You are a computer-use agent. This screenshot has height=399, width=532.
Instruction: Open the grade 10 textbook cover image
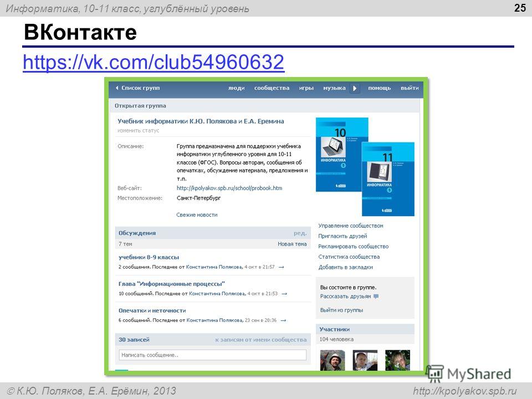coord(339,155)
